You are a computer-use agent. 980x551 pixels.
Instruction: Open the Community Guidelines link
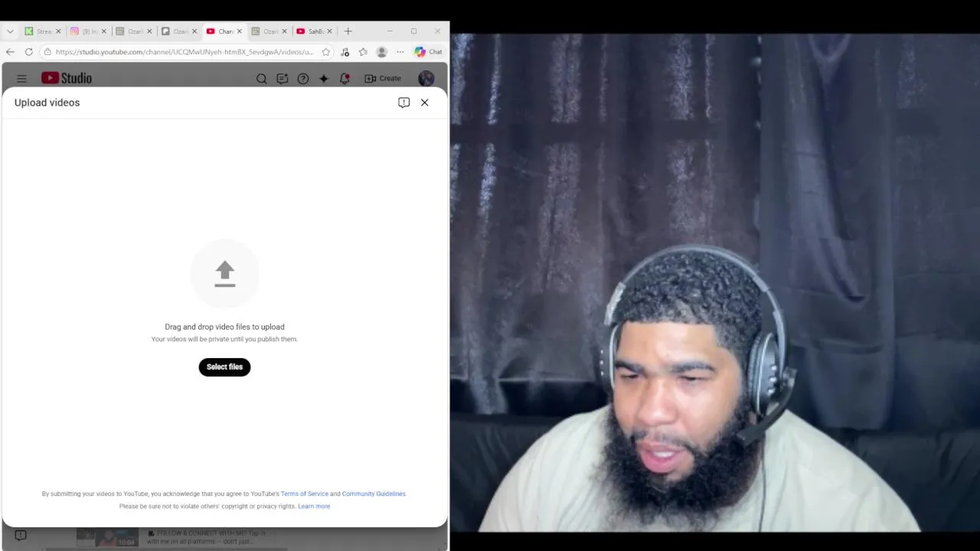(374, 494)
